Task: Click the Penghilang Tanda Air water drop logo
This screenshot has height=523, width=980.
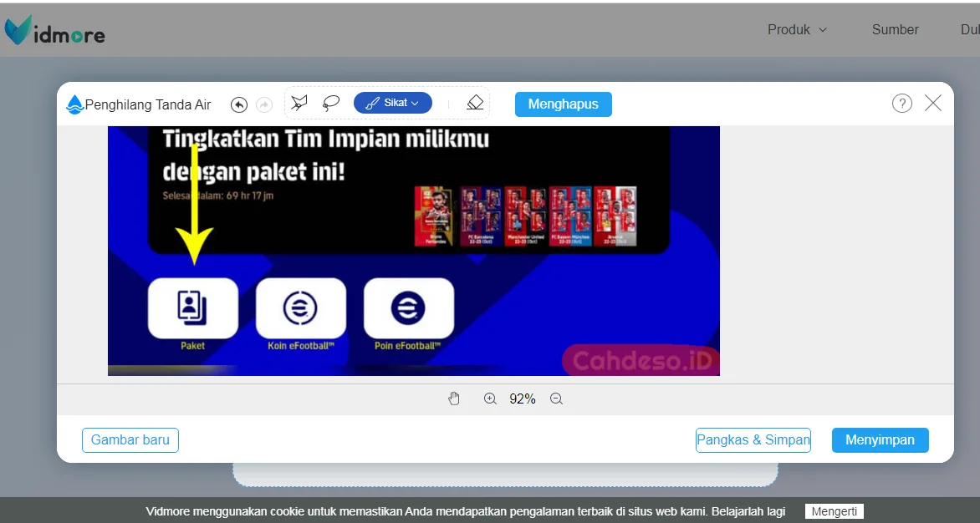Action: pyautogui.click(x=74, y=104)
